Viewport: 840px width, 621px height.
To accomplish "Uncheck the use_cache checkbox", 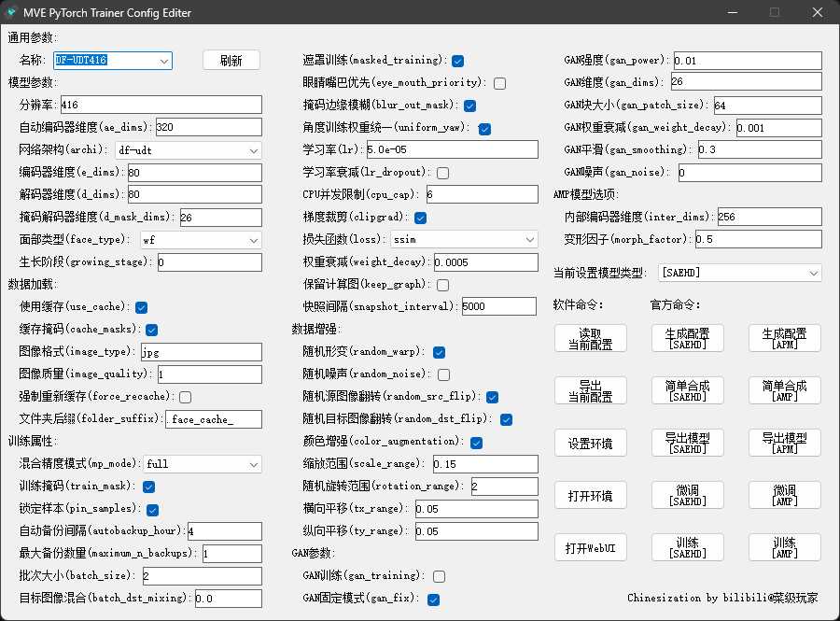I will pos(142,307).
